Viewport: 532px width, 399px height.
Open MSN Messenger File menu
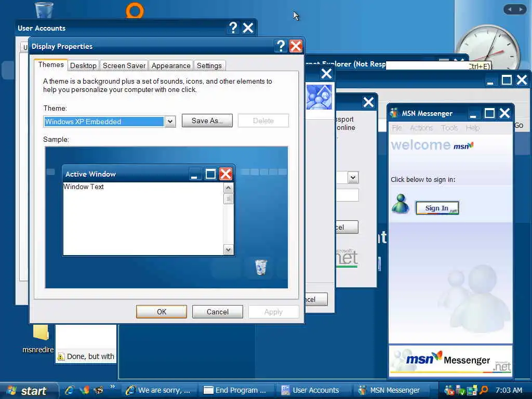point(397,128)
